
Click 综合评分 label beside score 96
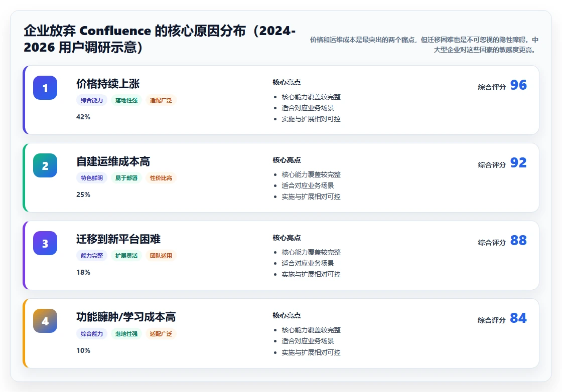pos(492,87)
